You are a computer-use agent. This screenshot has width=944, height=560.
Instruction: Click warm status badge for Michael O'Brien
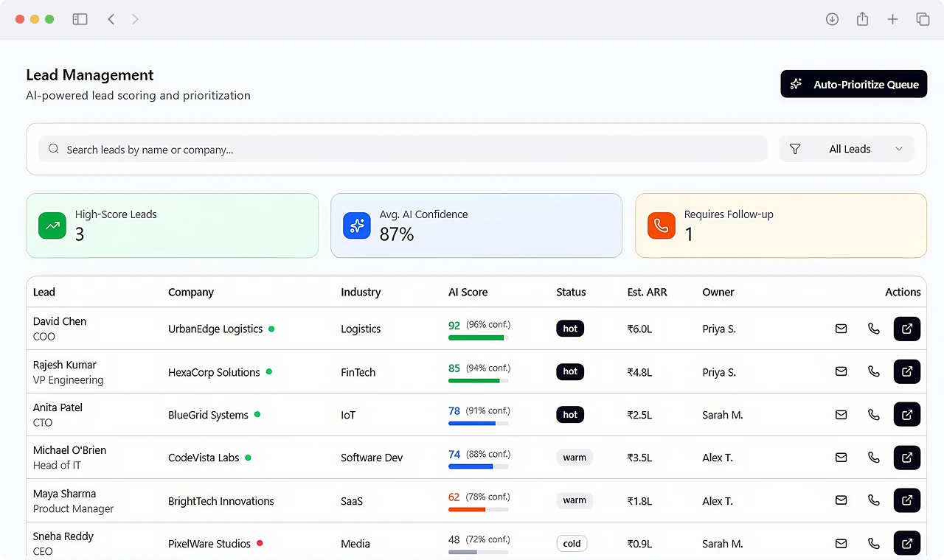coord(575,458)
